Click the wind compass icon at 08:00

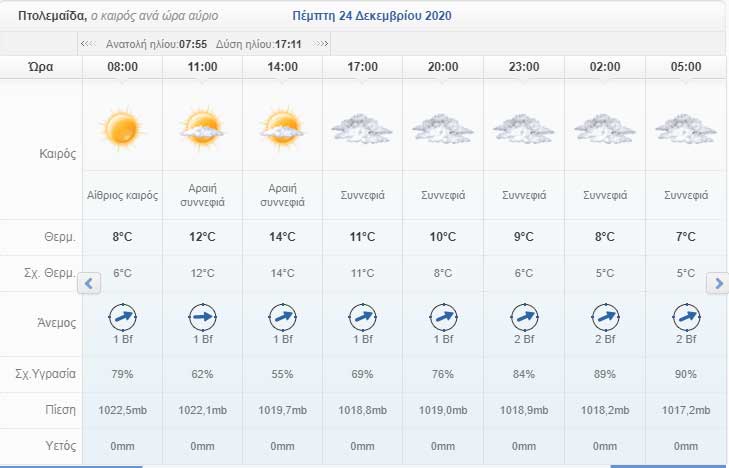click(122, 316)
